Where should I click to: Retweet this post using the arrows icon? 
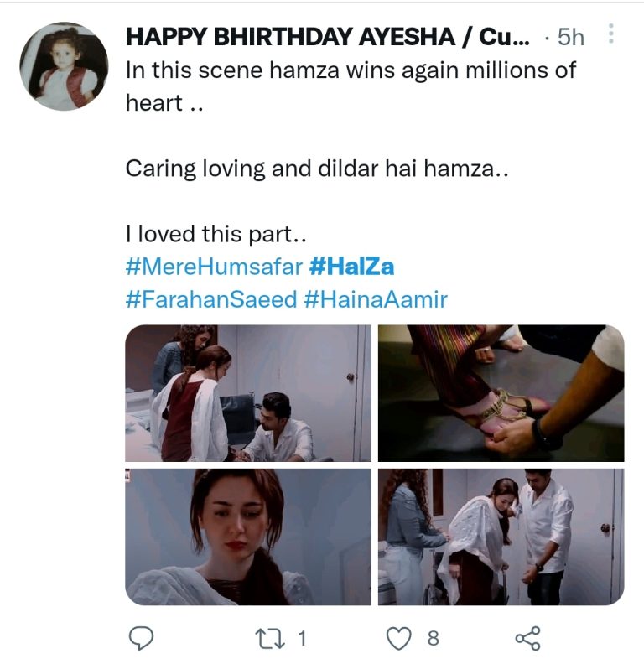click(271, 639)
